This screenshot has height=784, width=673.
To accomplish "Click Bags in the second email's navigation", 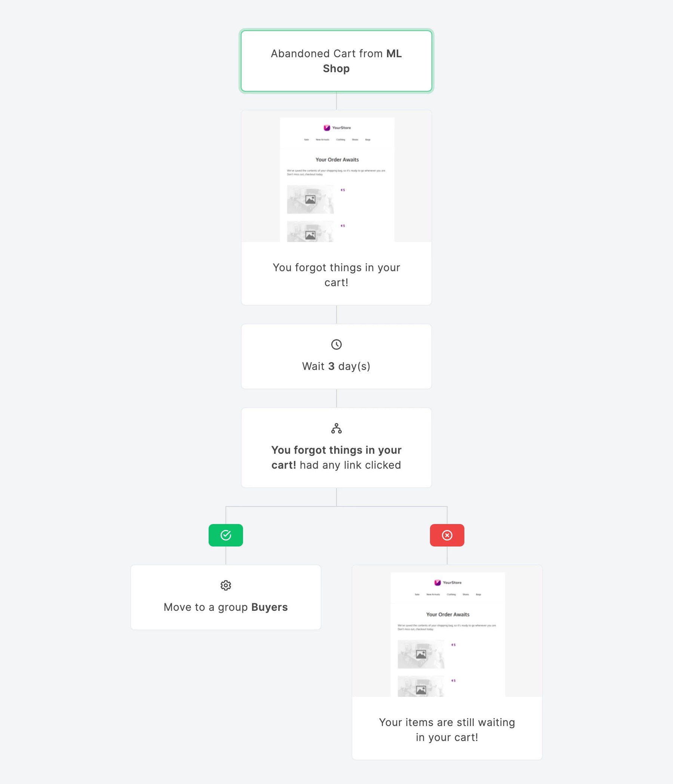I will (x=478, y=594).
